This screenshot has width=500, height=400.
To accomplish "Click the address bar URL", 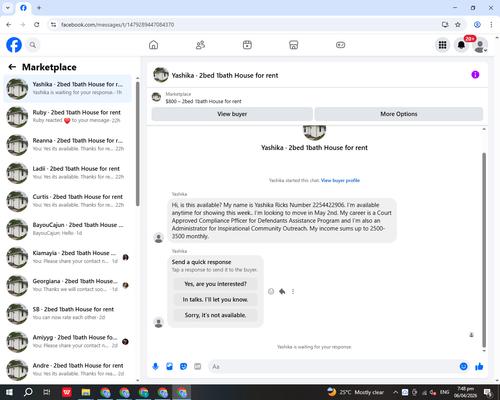I will [x=117, y=25].
